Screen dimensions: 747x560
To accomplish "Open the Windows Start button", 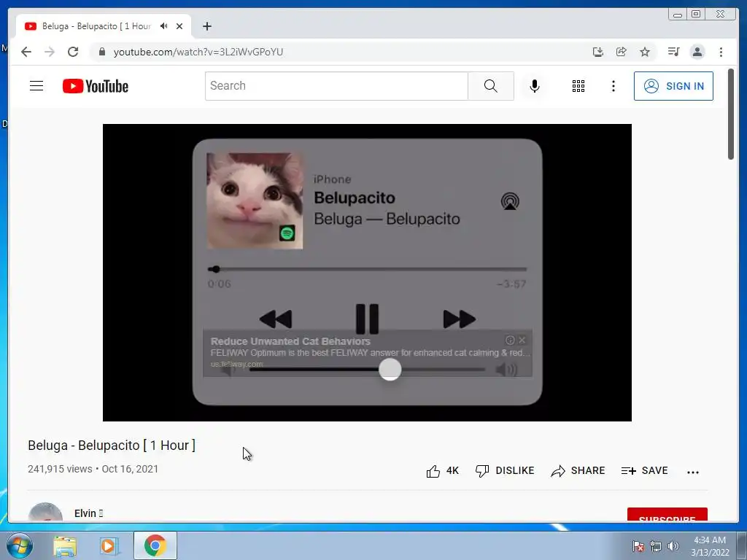I will coord(20,545).
